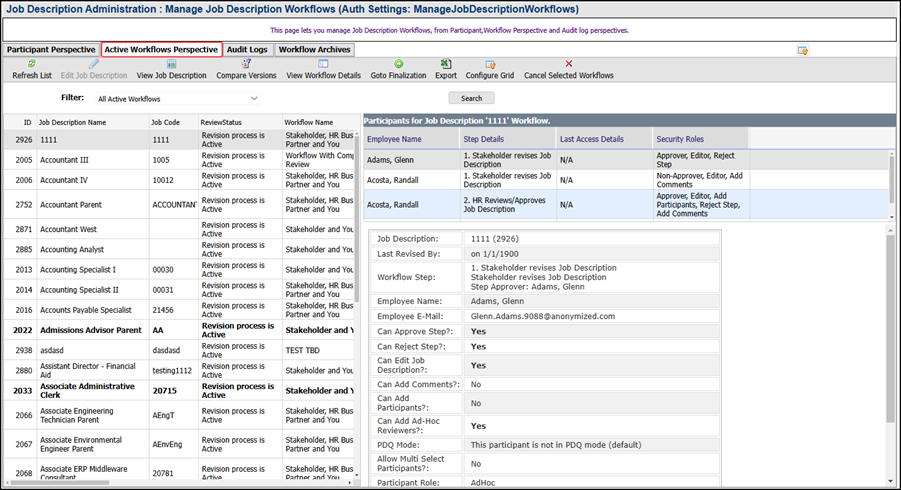Select Acosta, Randall HR Reviews/Approves row
This screenshot has height=490, width=901.
[x=625, y=205]
